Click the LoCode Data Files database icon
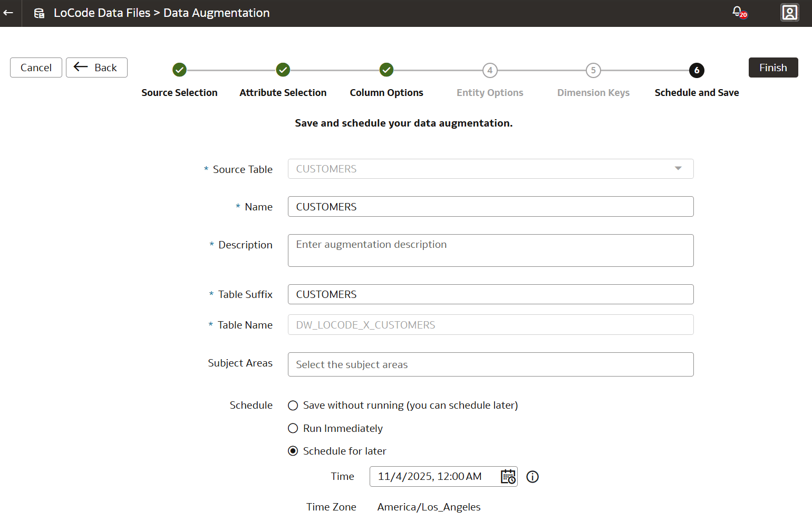 [x=38, y=13]
